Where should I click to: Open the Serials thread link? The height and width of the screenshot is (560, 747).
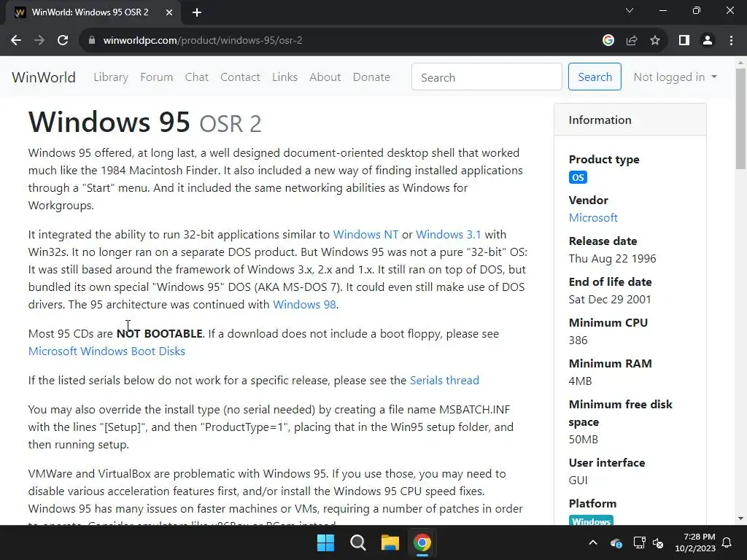444,381
